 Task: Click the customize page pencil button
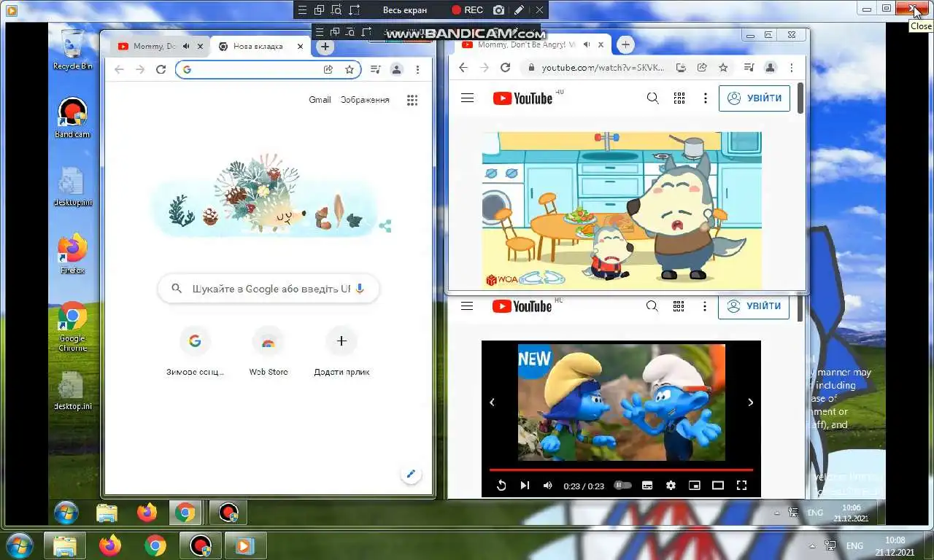[411, 475]
